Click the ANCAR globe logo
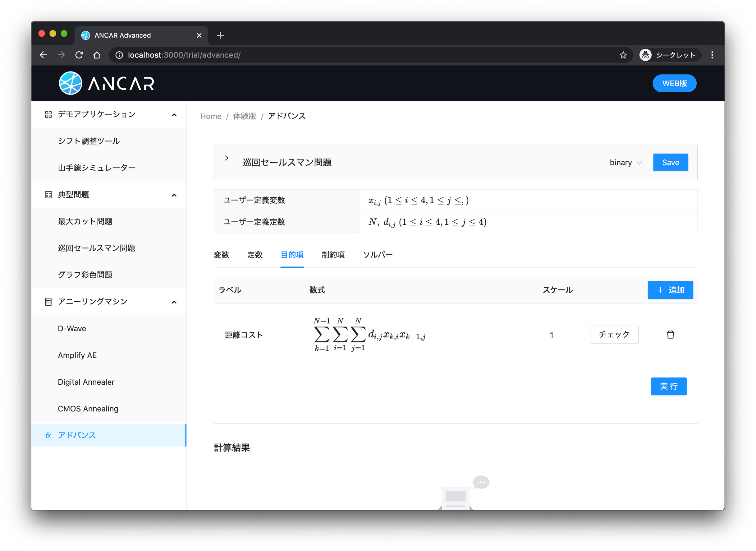This screenshot has width=756, height=551. click(70, 83)
